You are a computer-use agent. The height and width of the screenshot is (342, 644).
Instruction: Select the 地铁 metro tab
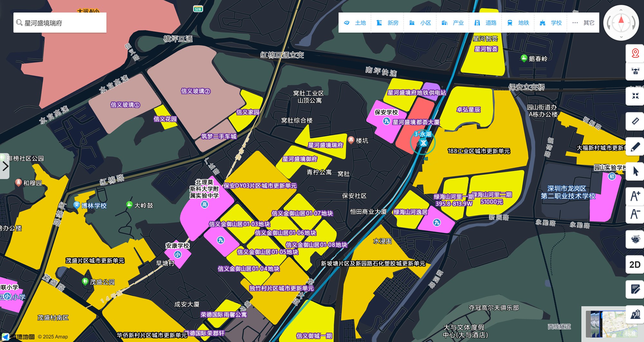(518, 23)
